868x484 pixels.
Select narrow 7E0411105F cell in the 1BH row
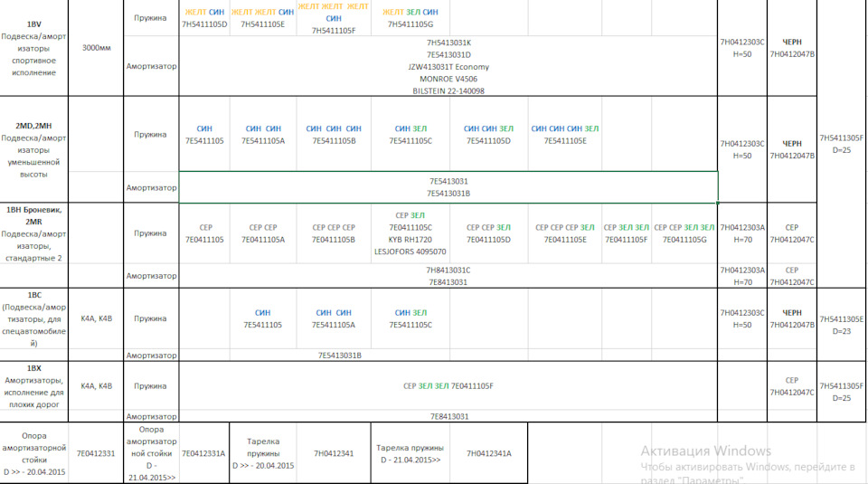point(626,233)
